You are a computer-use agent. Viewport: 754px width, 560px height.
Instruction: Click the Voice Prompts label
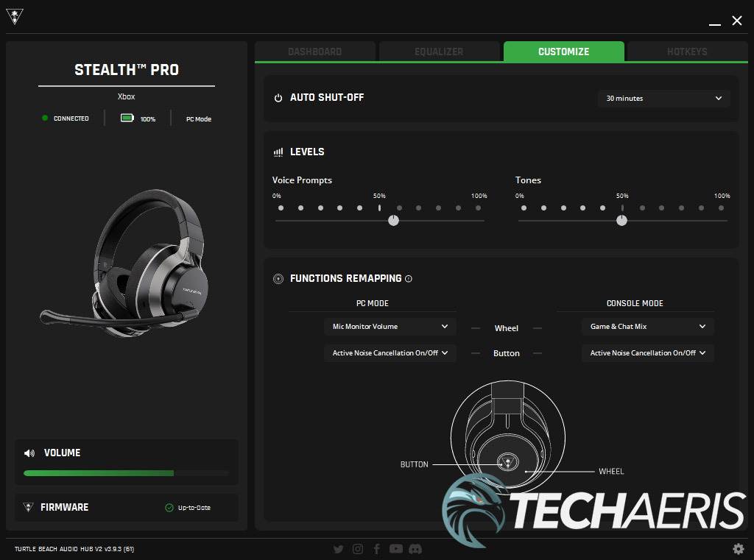[302, 180]
